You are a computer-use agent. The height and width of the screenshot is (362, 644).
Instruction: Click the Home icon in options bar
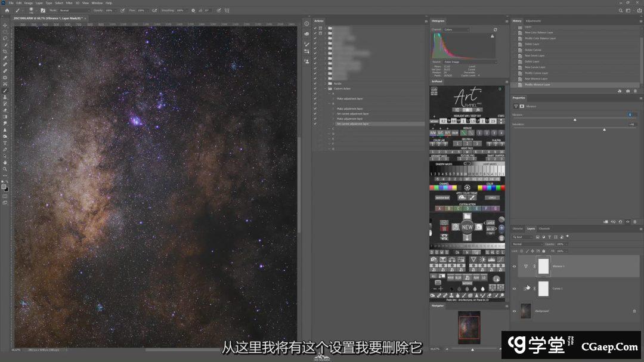coord(7,10)
